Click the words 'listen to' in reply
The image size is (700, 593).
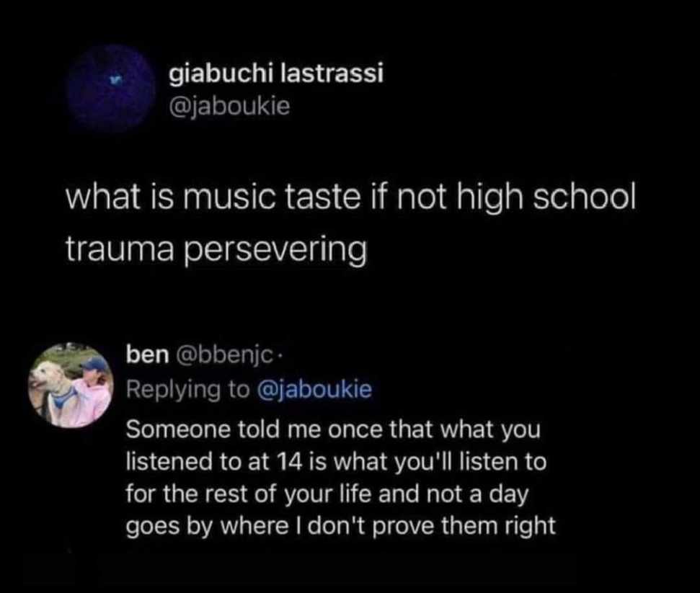pyautogui.click(x=503, y=461)
